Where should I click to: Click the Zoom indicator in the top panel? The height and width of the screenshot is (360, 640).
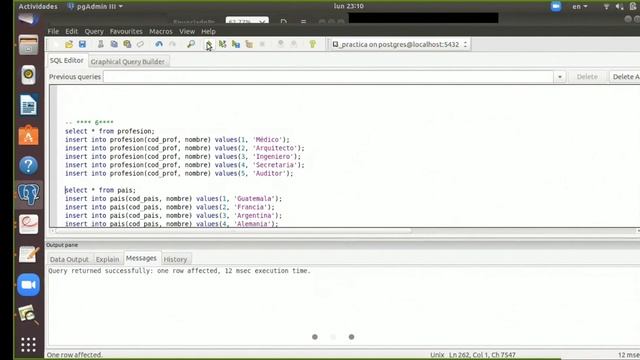pos(556,6)
